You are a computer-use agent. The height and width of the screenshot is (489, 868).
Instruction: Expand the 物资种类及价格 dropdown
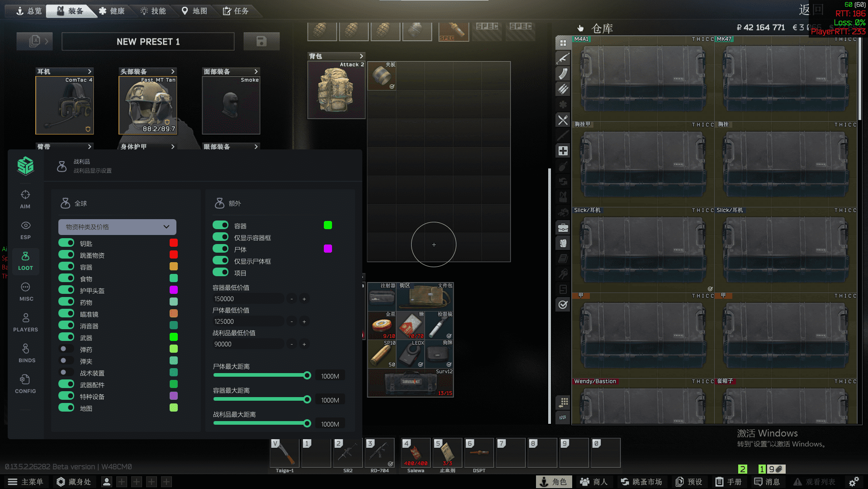(117, 227)
